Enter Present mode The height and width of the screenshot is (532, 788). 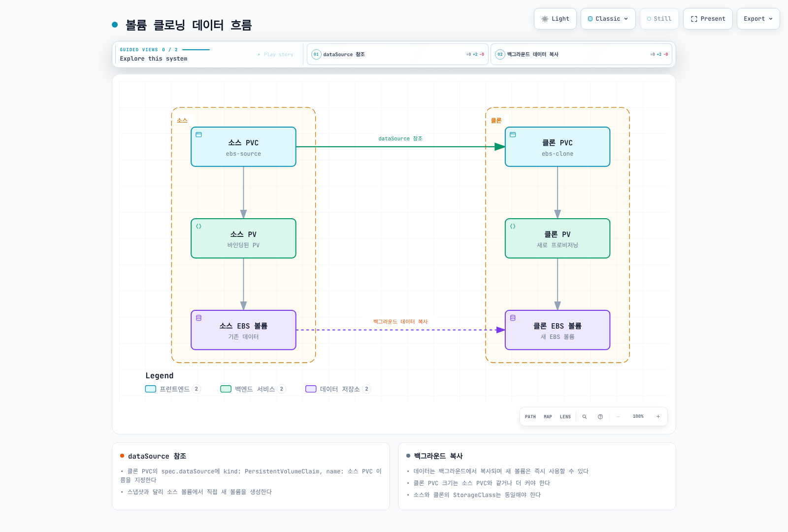(x=708, y=19)
